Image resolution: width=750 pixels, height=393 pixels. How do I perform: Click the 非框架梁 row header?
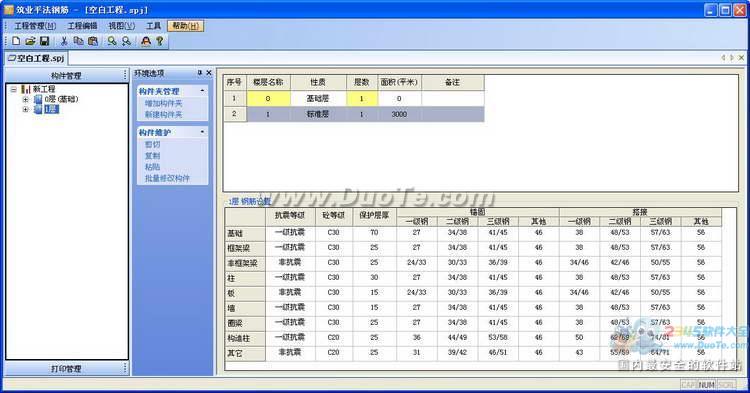[245, 263]
